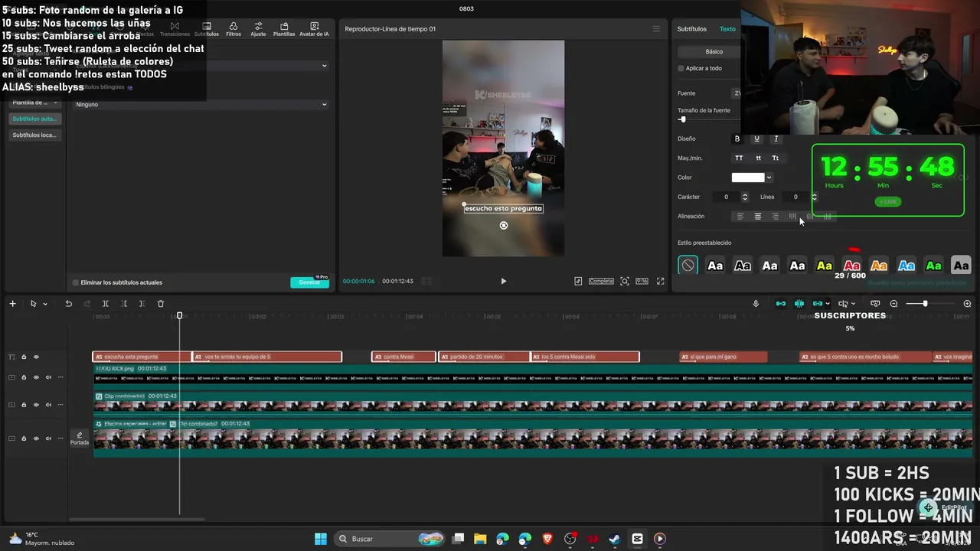
Task: Open the 9:16 aspect ratio selector
Action: coord(642,281)
